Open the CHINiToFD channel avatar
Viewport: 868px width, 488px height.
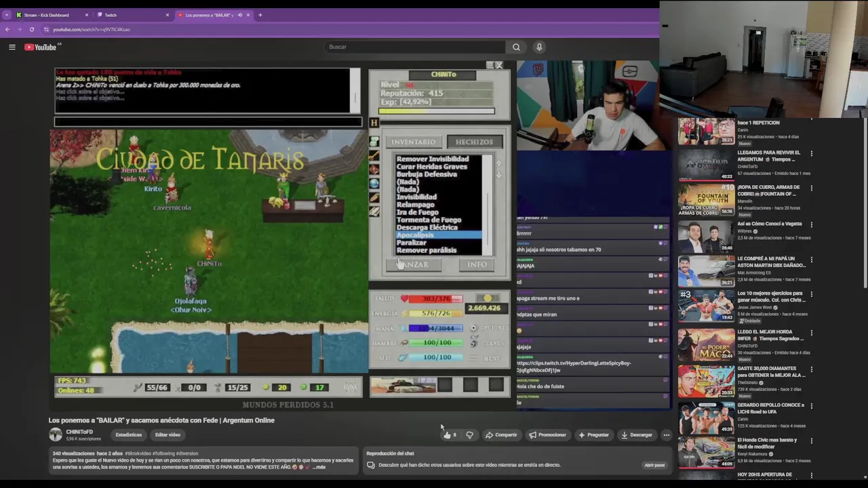point(56,434)
